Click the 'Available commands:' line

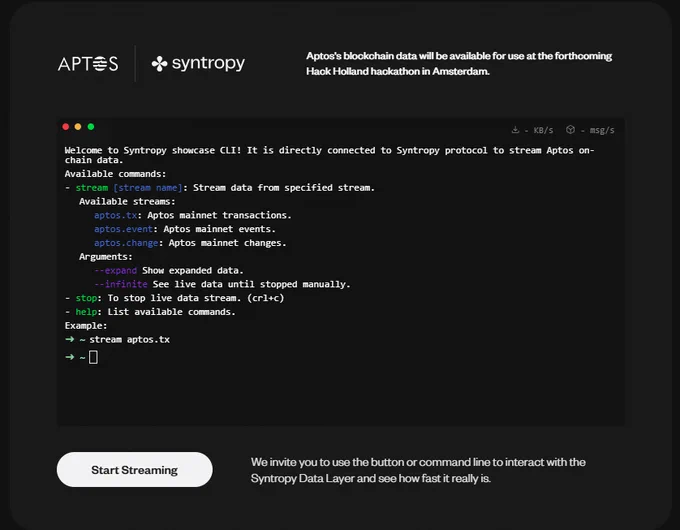pyautogui.click(x=115, y=174)
